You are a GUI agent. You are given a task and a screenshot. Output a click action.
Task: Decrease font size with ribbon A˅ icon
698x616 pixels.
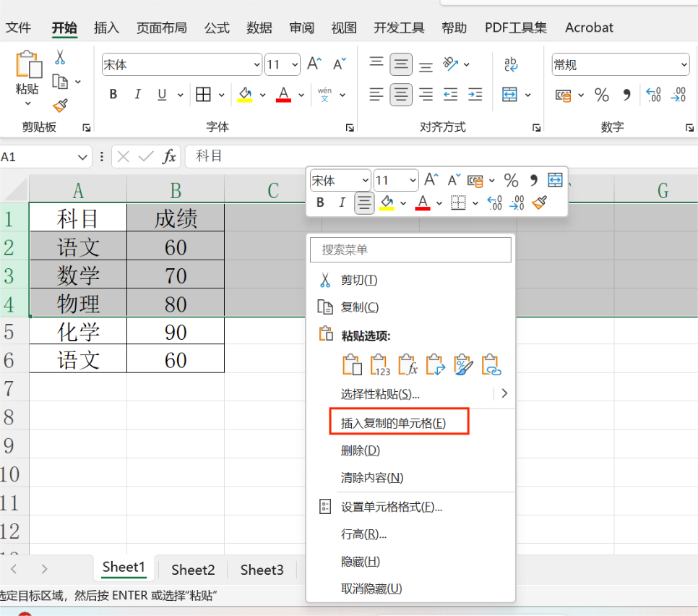[339, 64]
